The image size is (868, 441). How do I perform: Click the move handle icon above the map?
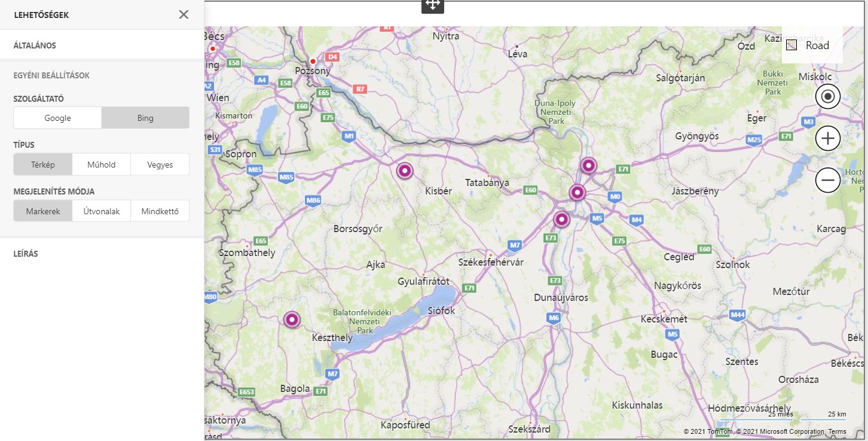tap(432, 5)
